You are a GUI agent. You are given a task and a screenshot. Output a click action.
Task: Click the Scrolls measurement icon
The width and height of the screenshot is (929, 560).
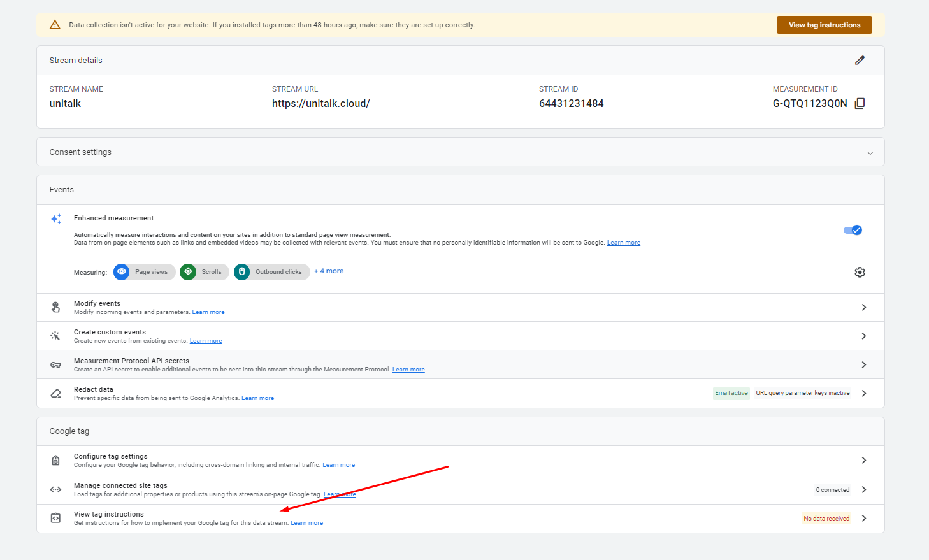(x=188, y=271)
